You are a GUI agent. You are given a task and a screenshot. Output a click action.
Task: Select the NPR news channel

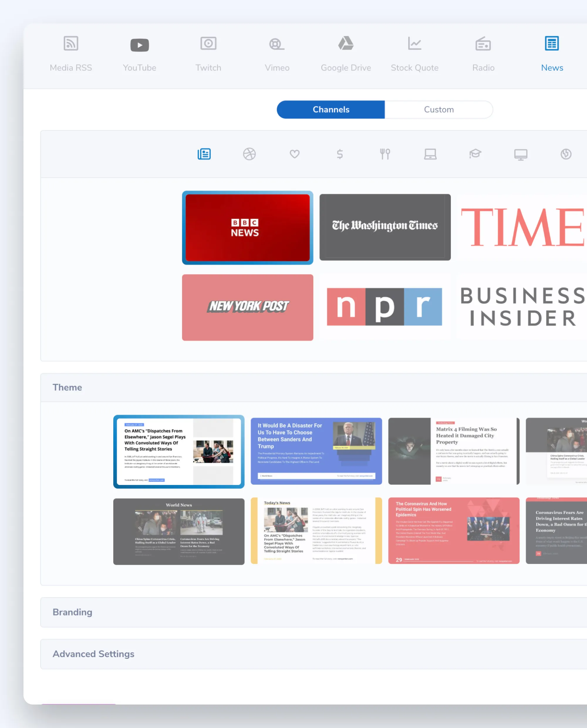384,307
